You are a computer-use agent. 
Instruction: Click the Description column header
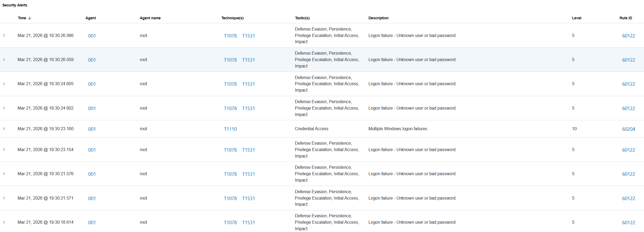click(378, 18)
